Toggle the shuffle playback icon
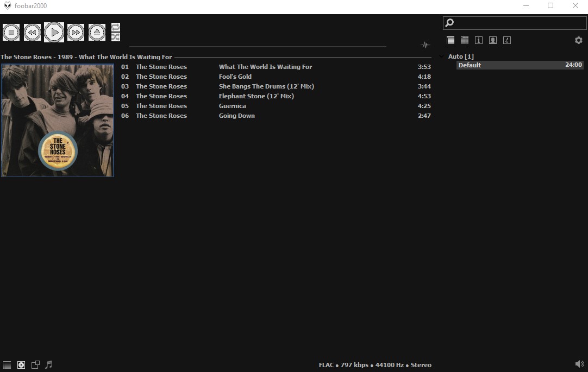The image size is (588, 372). point(116,37)
